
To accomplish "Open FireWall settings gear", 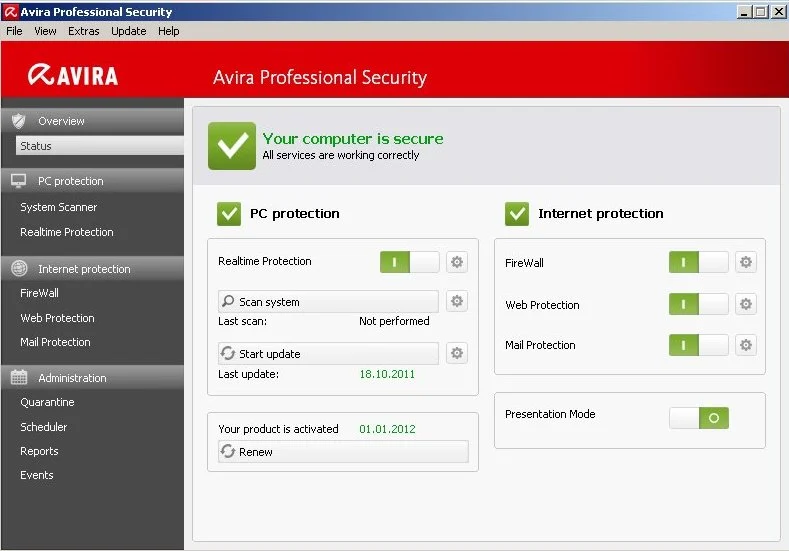I will coord(745,262).
